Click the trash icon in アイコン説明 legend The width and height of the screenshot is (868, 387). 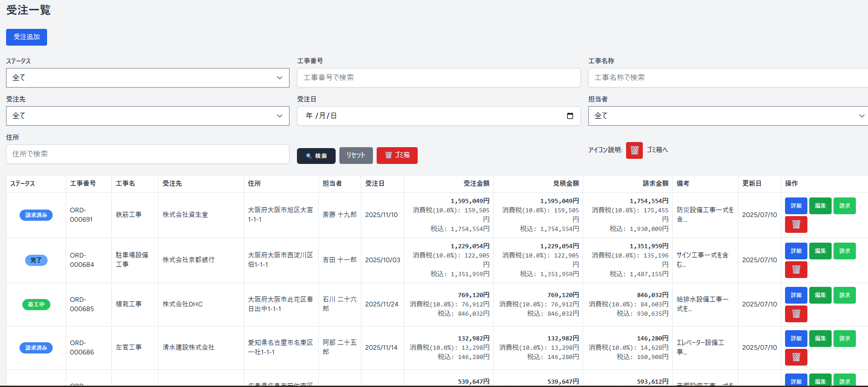[x=634, y=150]
